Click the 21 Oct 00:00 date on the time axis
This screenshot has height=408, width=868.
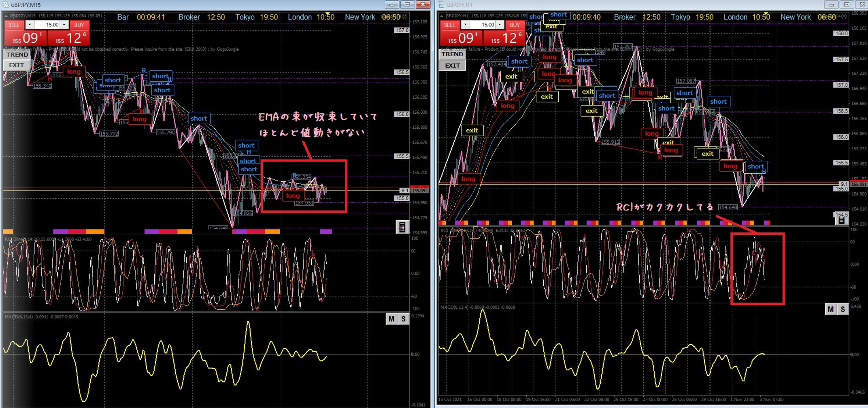pos(567,399)
